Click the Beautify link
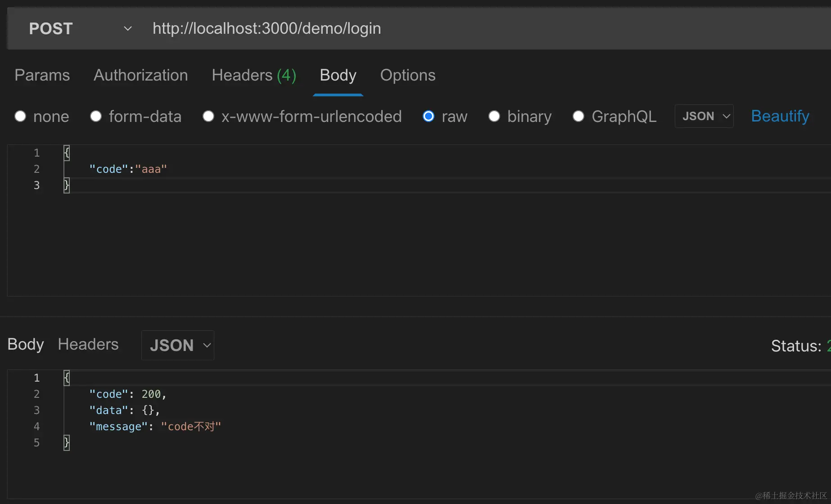This screenshot has width=831, height=504. (x=780, y=116)
